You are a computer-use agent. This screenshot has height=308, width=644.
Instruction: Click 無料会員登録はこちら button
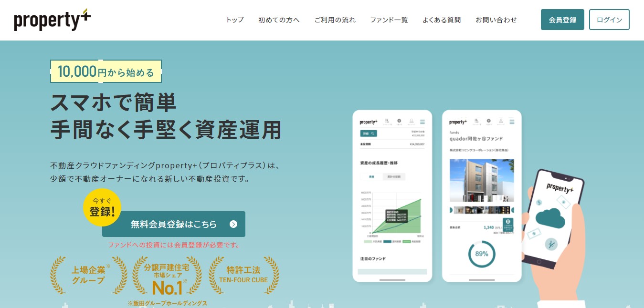174,224
